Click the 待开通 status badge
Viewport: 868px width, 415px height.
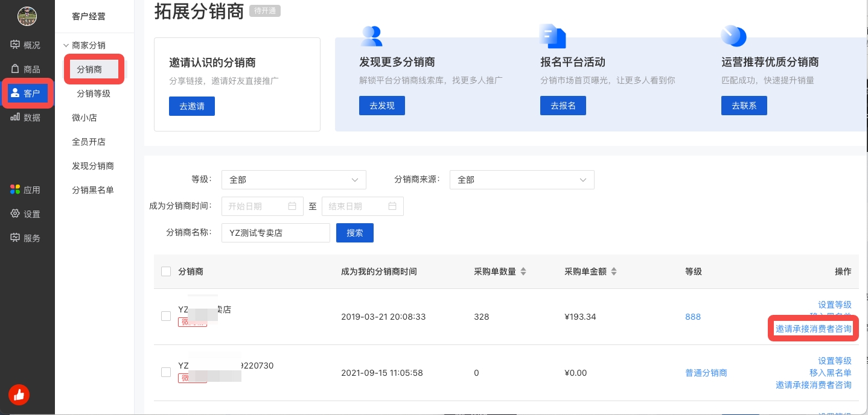[x=264, y=11]
